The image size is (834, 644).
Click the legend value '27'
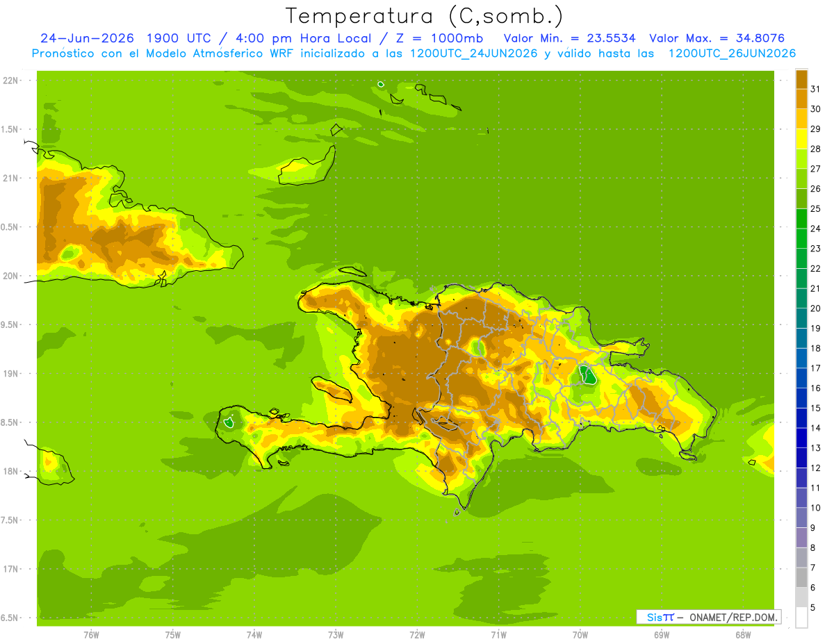coord(815,169)
